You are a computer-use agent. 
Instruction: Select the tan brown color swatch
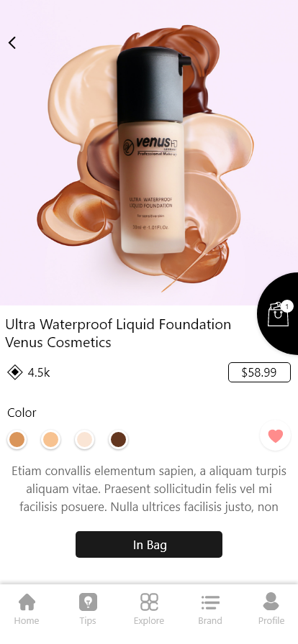coord(17,439)
